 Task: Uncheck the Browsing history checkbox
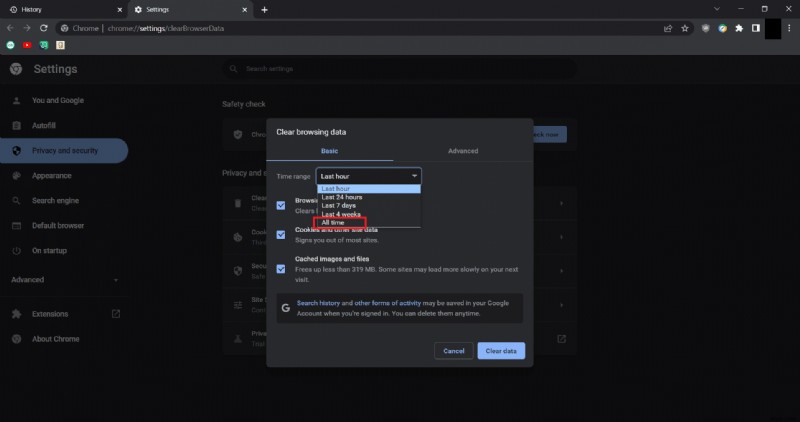[281, 205]
